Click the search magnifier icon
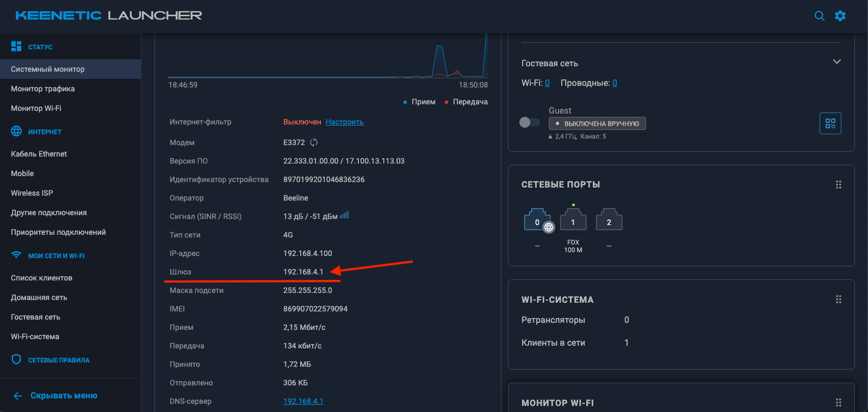The image size is (868, 412). (x=819, y=16)
